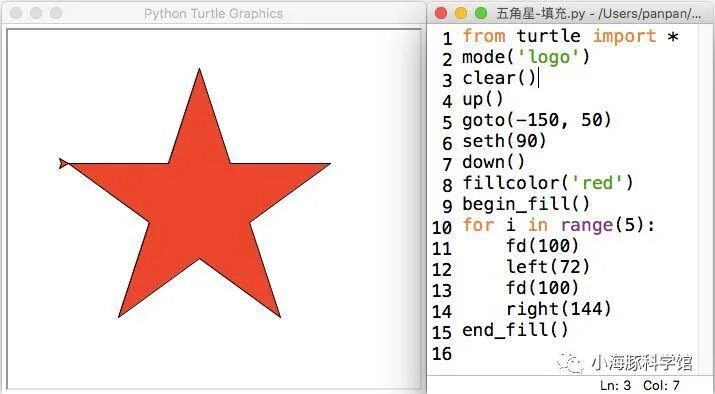
Task: Click the 'for i in range(5):' line
Action: click(559, 225)
